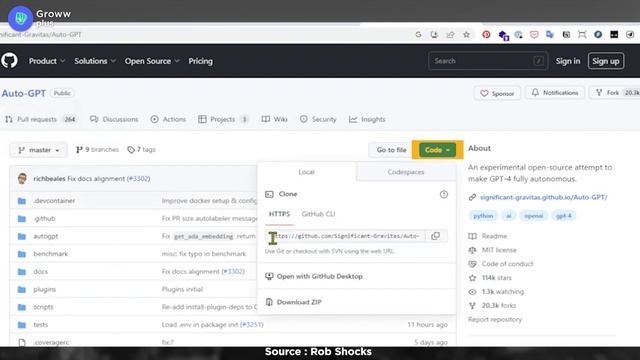Expand the Solutions menu
This screenshot has width=640, height=360.
tap(95, 61)
